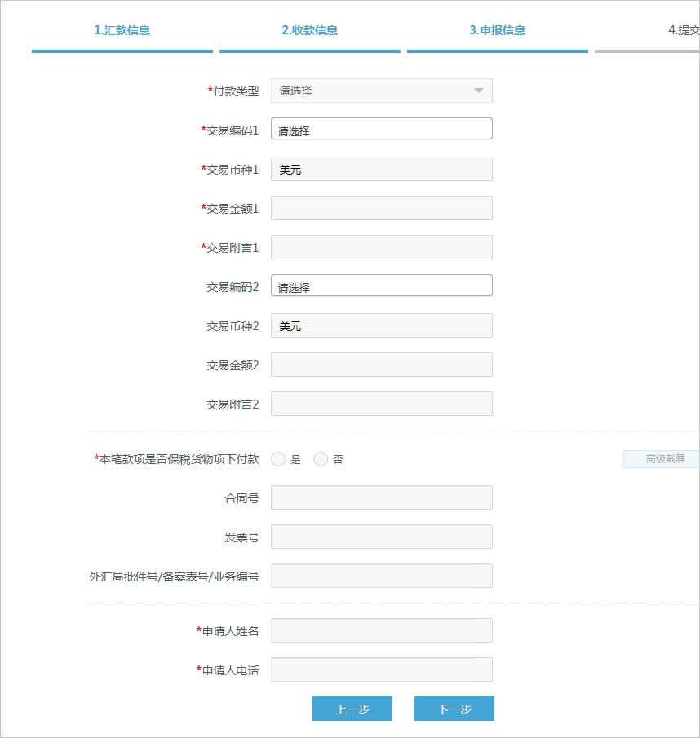
Task: Expand the 交易编码2 selection box
Action: pos(381,286)
